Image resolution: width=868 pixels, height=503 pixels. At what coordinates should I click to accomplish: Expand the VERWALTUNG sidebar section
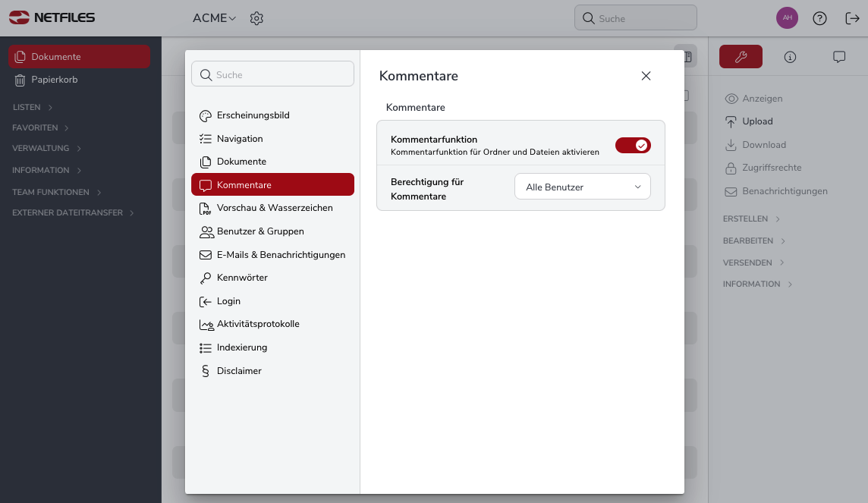[47, 148]
